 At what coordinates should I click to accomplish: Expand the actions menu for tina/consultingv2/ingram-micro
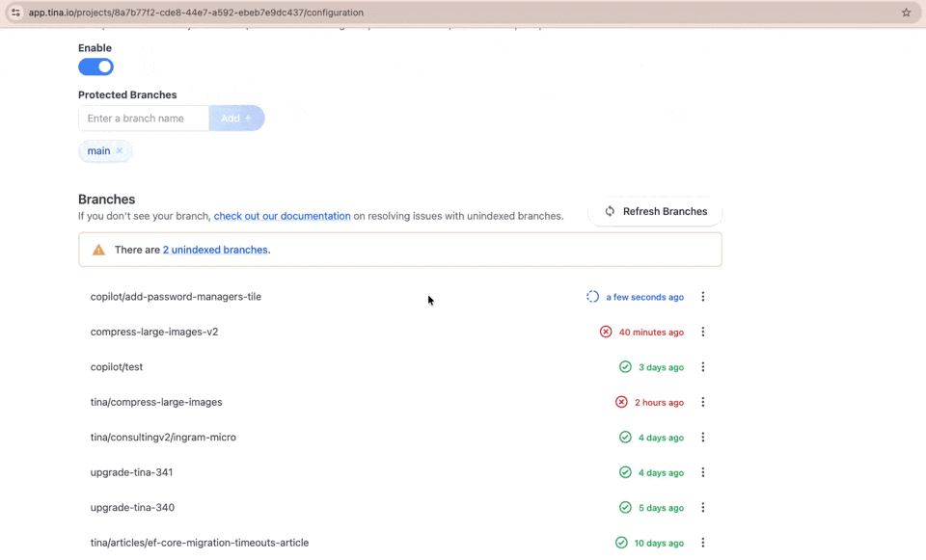[x=703, y=437]
